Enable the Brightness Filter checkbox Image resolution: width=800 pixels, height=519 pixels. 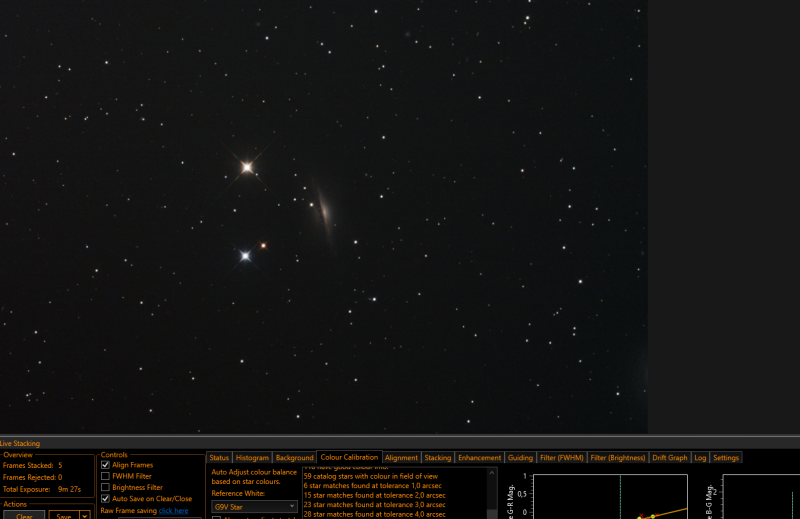pyautogui.click(x=105, y=487)
